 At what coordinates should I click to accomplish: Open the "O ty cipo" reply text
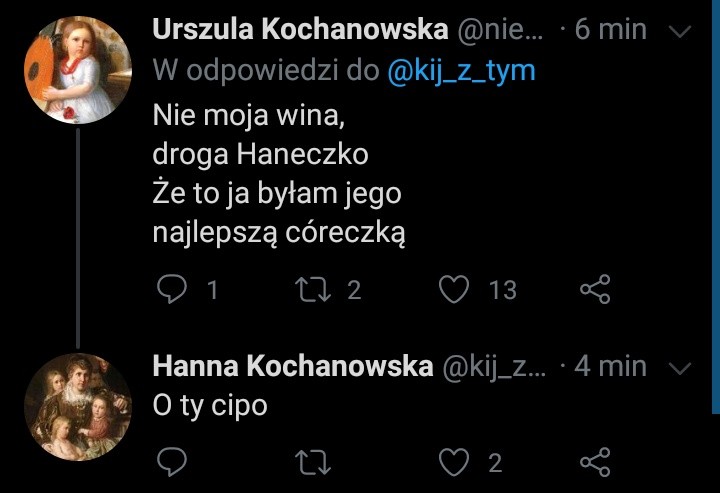click(x=210, y=406)
